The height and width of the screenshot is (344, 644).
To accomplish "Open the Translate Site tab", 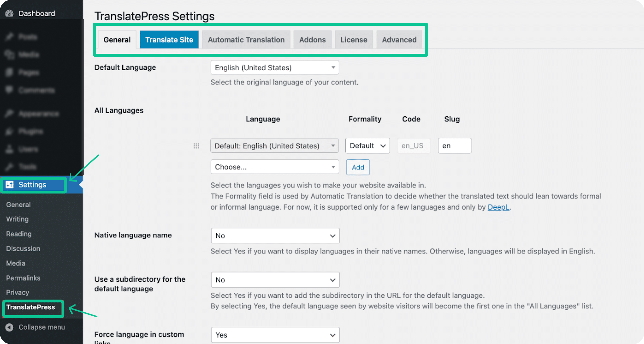I will click(169, 40).
